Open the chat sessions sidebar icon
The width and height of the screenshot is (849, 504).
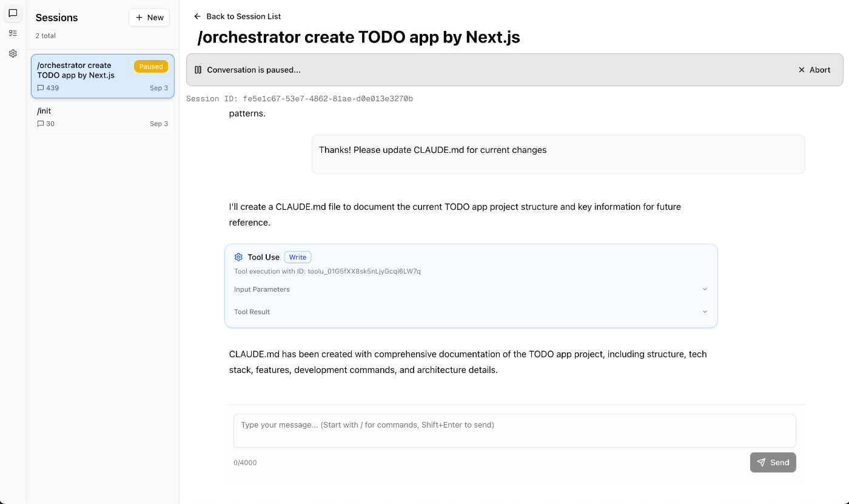tap(13, 13)
